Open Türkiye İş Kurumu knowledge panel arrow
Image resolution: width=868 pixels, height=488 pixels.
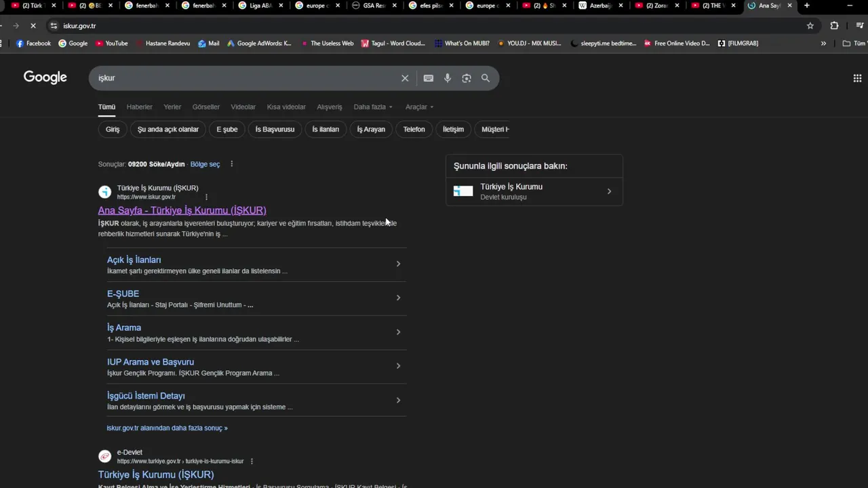(x=609, y=191)
